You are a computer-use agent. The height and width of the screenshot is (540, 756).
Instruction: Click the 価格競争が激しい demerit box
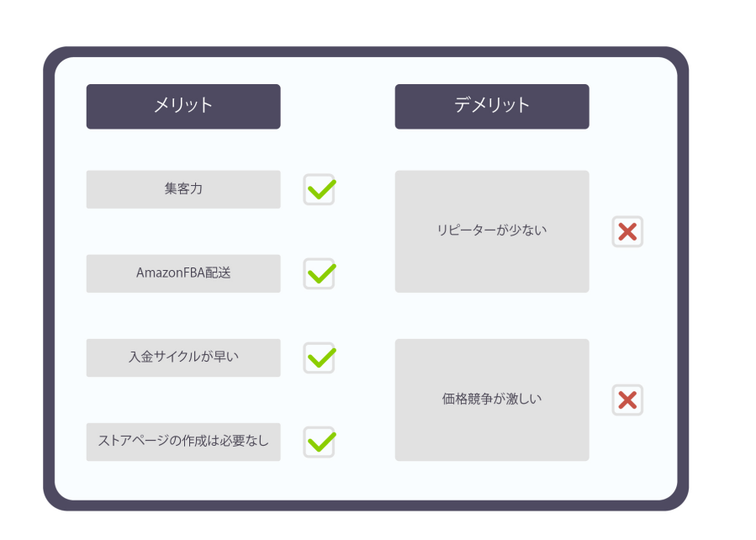492,400
